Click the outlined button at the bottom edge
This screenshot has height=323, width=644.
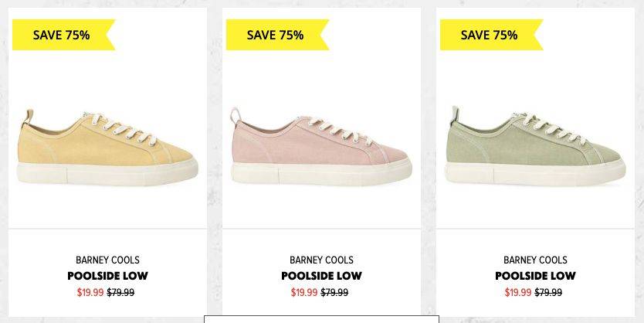321,319
